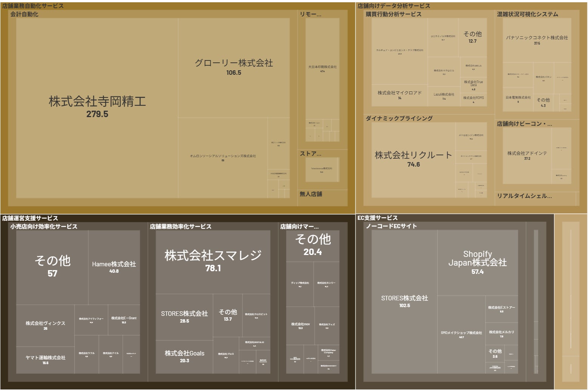Click the その他 20.4 tile in 店舗向けマー section
The width and height of the screenshot is (588, 391).
coord(313,244)
